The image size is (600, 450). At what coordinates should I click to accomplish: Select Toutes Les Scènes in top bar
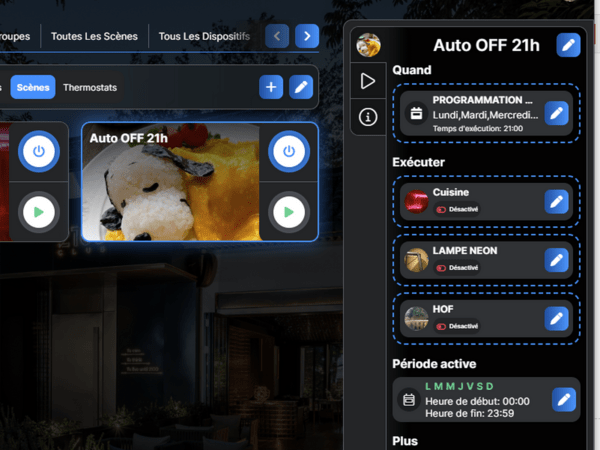[x=94, y=37]
